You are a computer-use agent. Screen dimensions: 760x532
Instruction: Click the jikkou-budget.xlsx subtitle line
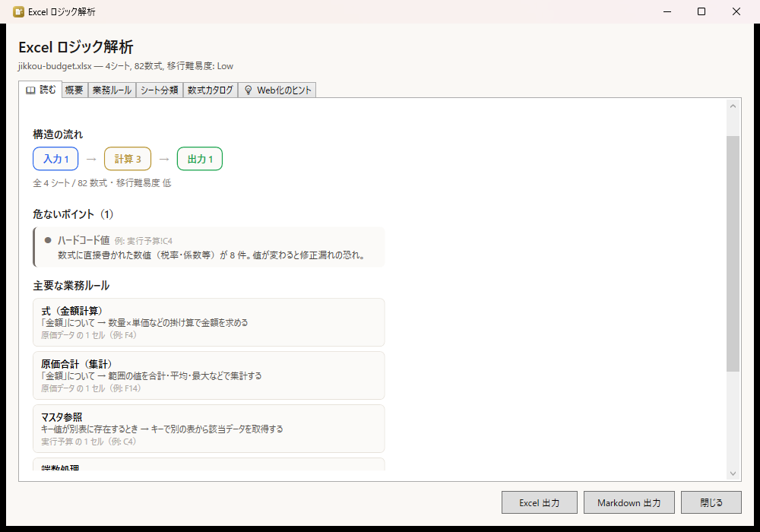125,66
